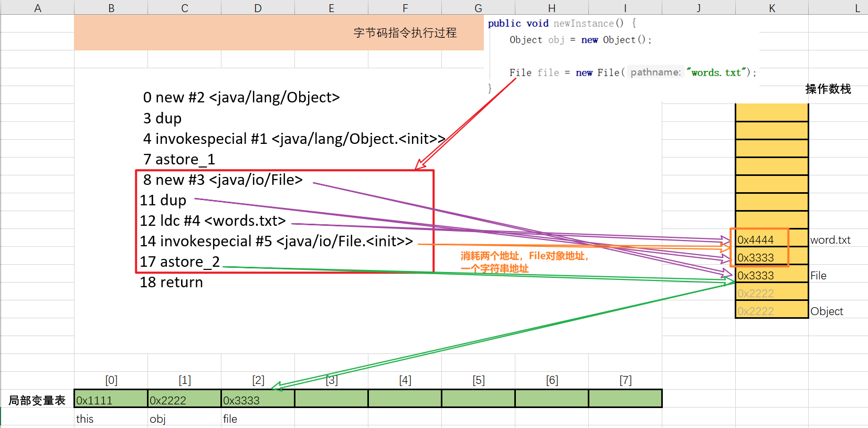
Task: Click the 'file' variable name cell
Action: [230, 419]
